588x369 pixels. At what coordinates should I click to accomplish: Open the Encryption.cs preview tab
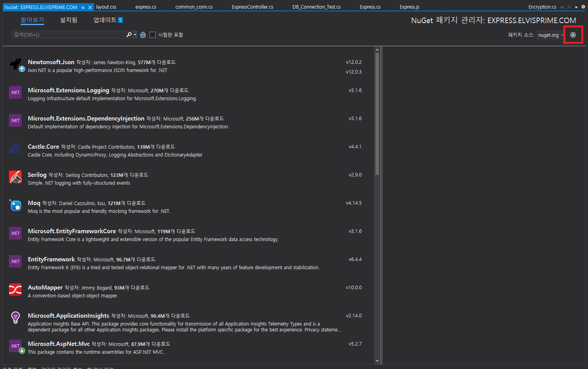click(542, 7)
